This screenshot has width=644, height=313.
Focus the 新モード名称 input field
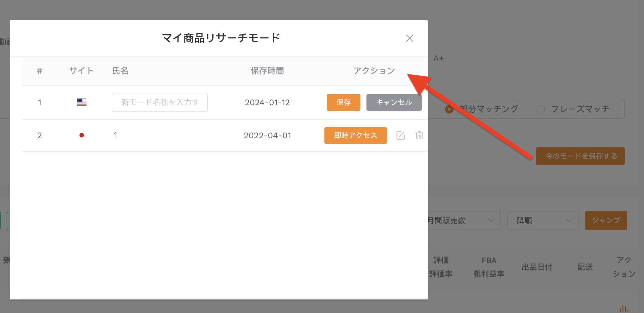(160, 102)
